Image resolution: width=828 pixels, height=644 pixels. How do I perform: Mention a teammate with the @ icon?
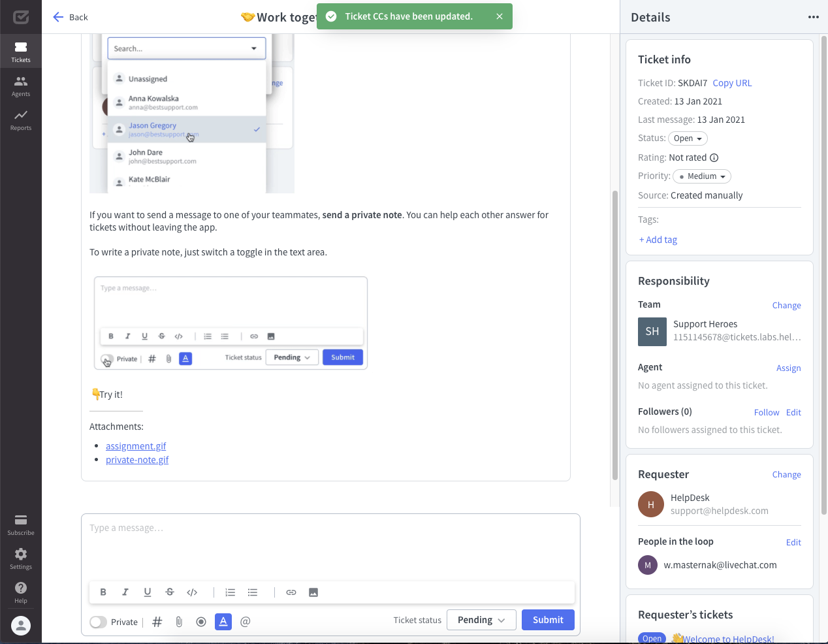click(245, 621)
